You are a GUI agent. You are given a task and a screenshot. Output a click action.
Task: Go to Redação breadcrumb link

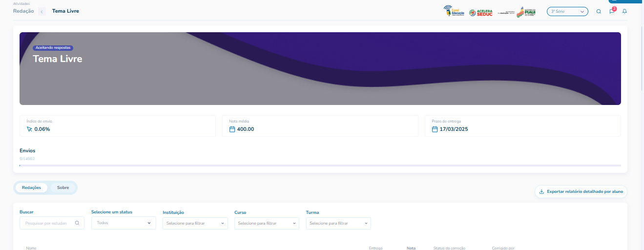pyautogui.click(x=23, y=11)
